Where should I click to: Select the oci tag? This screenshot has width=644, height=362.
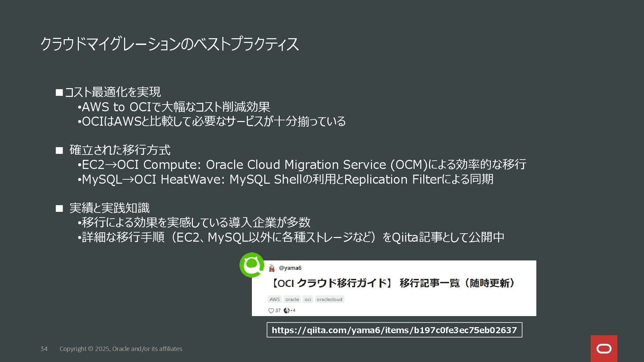pos(308,299)
